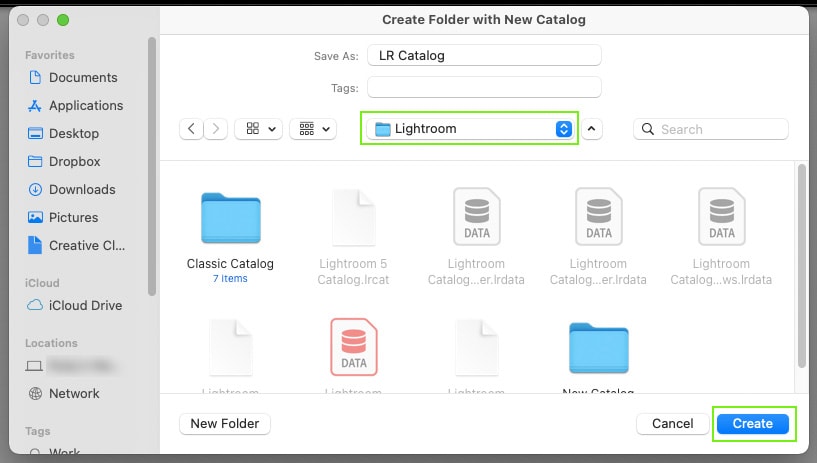Screen dimensions: 817x463
Task: Click the Pictures photo icon
Action: tap(35, 218)
